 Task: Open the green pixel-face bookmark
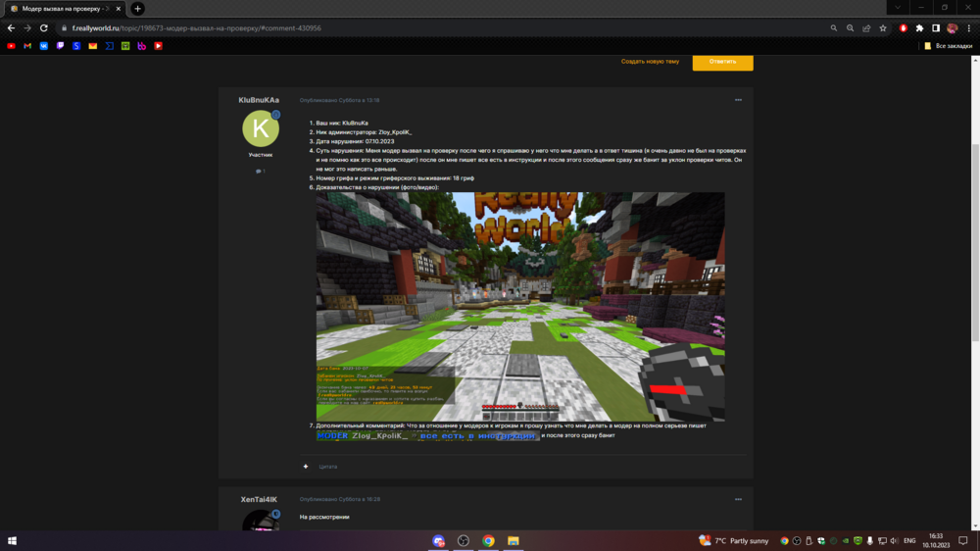(x=125, y=46)
